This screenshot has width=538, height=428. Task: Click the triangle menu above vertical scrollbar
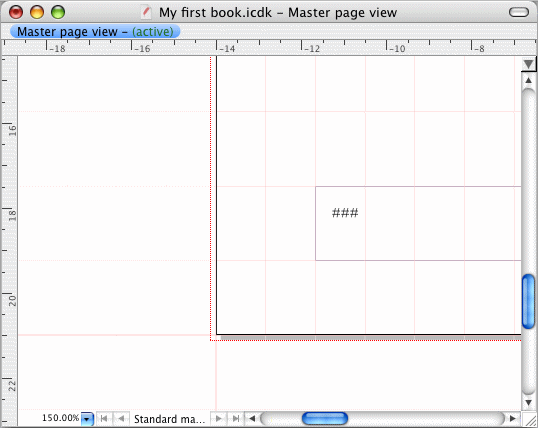click(528, 64)
